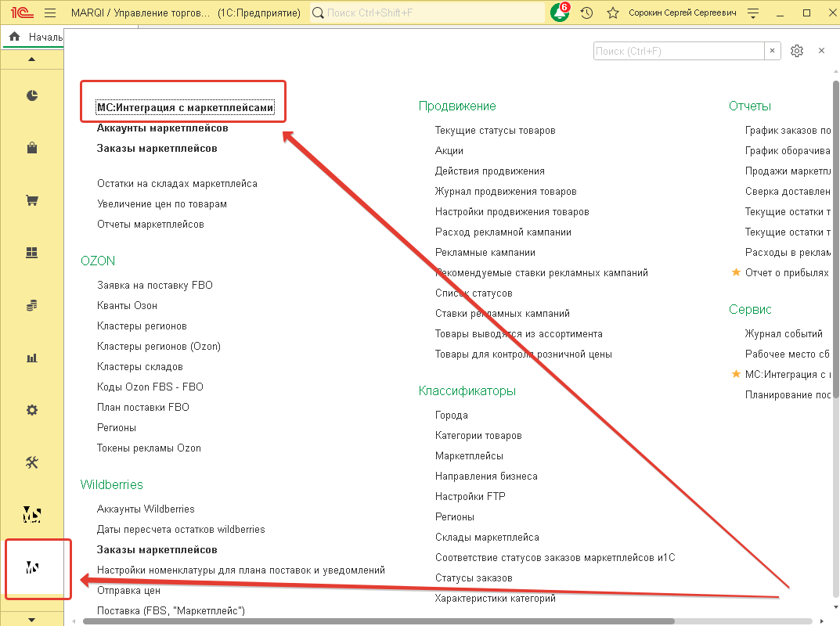Open the main hamburger menu

[x=50, y=13]
